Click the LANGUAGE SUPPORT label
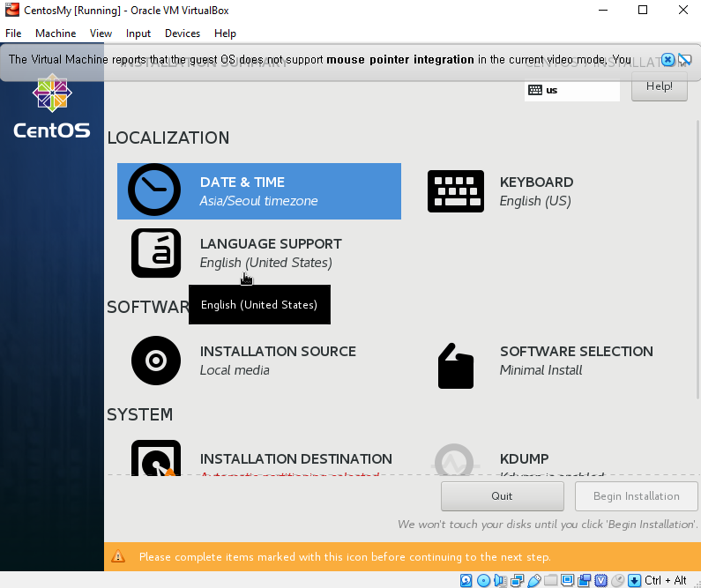This screenshot has height=588, width=701. [x=271, y=244]
